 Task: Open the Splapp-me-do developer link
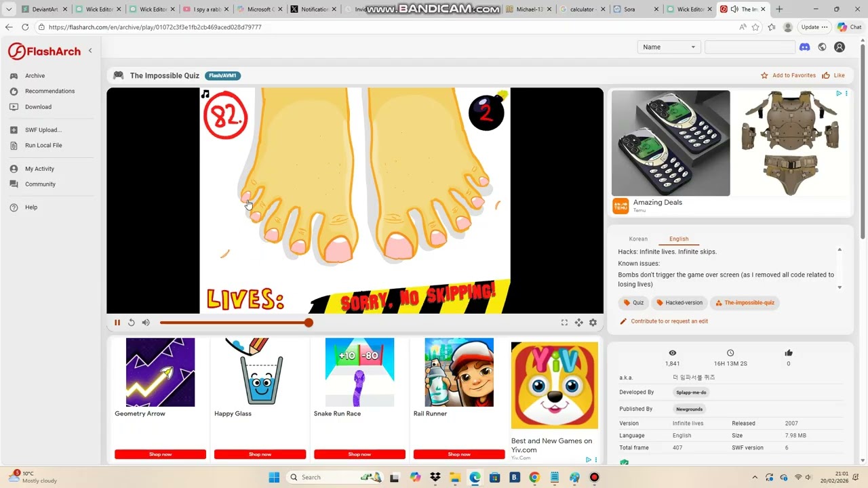691,392
